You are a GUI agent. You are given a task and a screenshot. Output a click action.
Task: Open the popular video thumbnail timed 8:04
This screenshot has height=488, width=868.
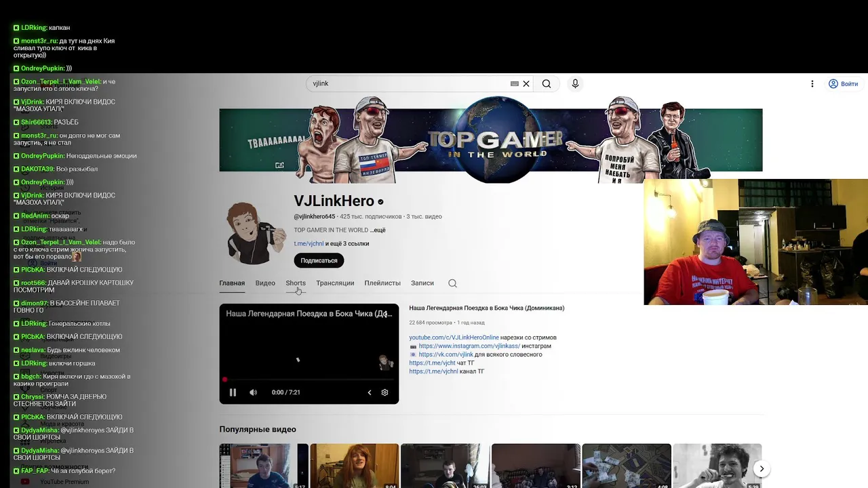click(x=355, y=466)
